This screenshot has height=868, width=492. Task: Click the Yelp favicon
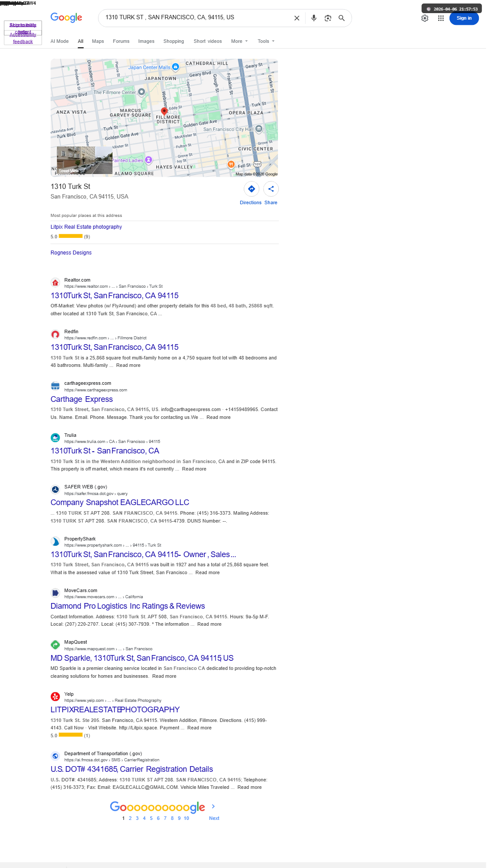click(55, 697)
